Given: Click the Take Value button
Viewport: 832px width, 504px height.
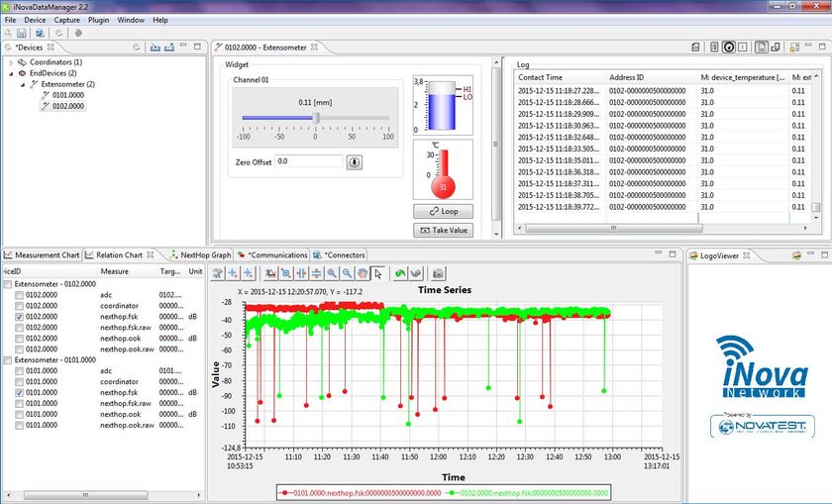Looking at the screenshot, I should click(443, 231).
